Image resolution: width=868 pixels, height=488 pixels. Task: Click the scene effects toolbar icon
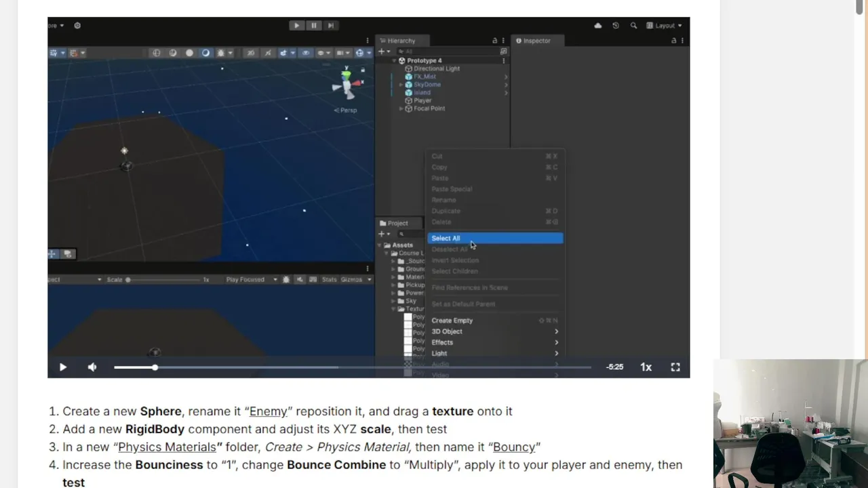[x=285, y=53]
